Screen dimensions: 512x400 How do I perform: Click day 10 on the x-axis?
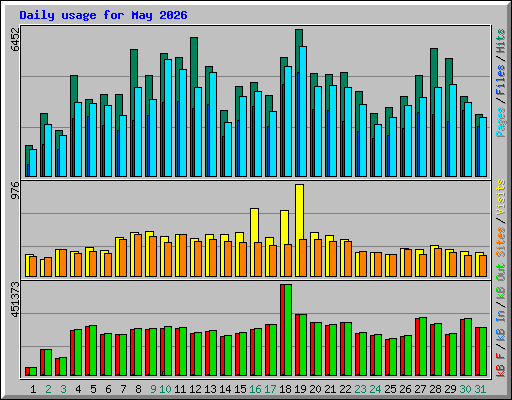(x=165, y=389)
